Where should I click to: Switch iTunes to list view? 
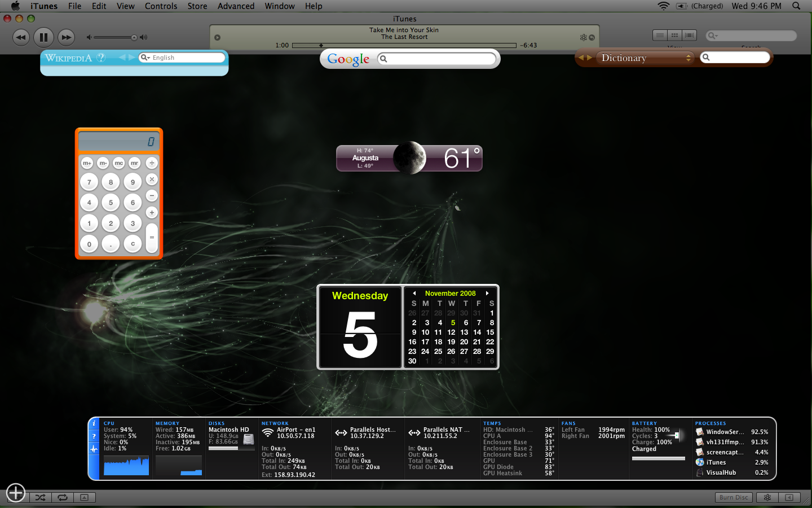pos(660,36)
